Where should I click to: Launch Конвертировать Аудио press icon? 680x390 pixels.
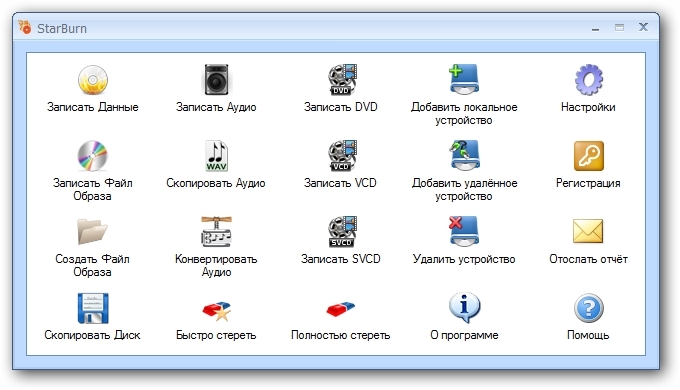click(x=216, y=232)
